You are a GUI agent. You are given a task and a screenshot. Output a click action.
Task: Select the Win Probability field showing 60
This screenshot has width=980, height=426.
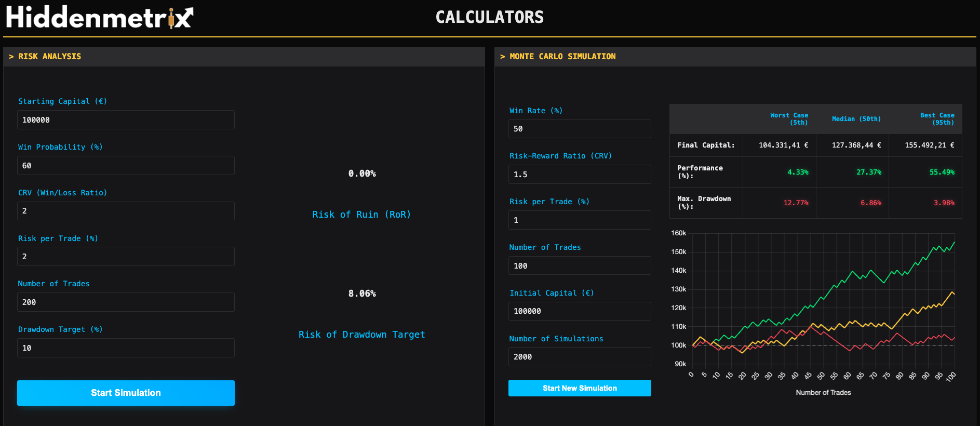(126, 165)
